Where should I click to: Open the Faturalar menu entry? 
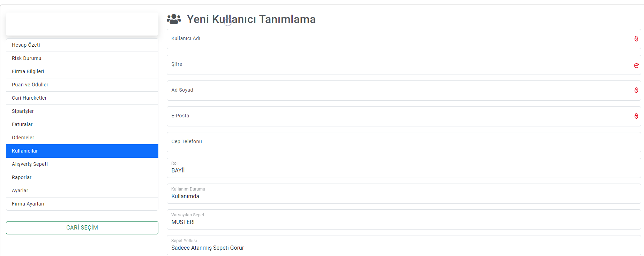[82, 124]
